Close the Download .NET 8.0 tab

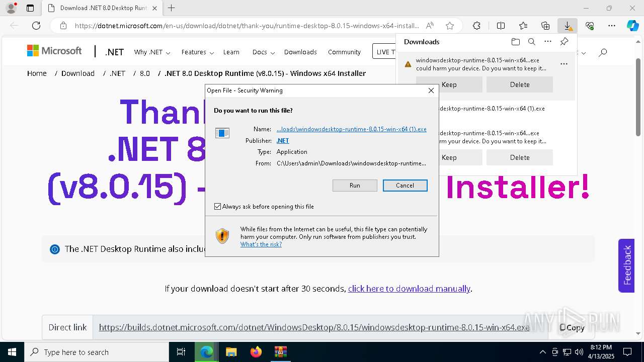(x=154, y=8)
